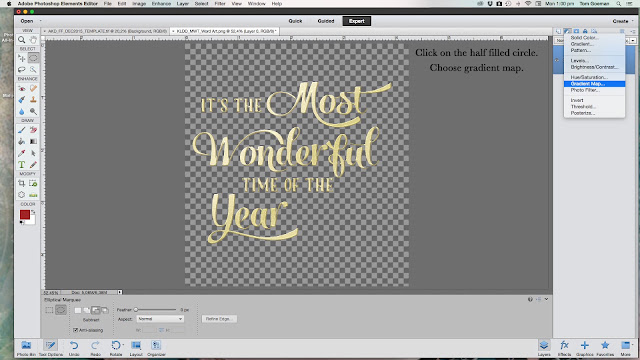The width and height of the screenshot is (640, 360).
Task: Click the Redo button
Action: (95, 348)
